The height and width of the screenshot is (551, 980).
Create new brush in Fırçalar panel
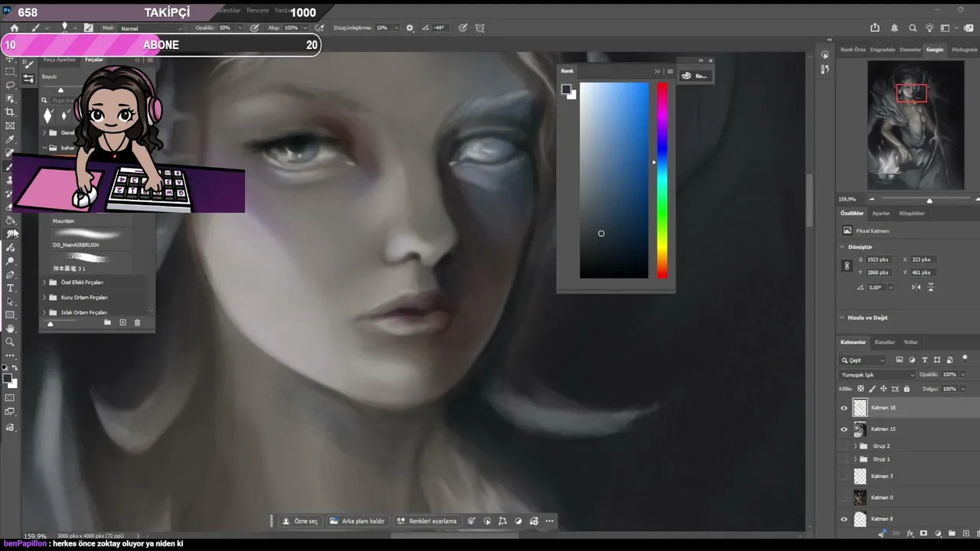tap(122, 323)
